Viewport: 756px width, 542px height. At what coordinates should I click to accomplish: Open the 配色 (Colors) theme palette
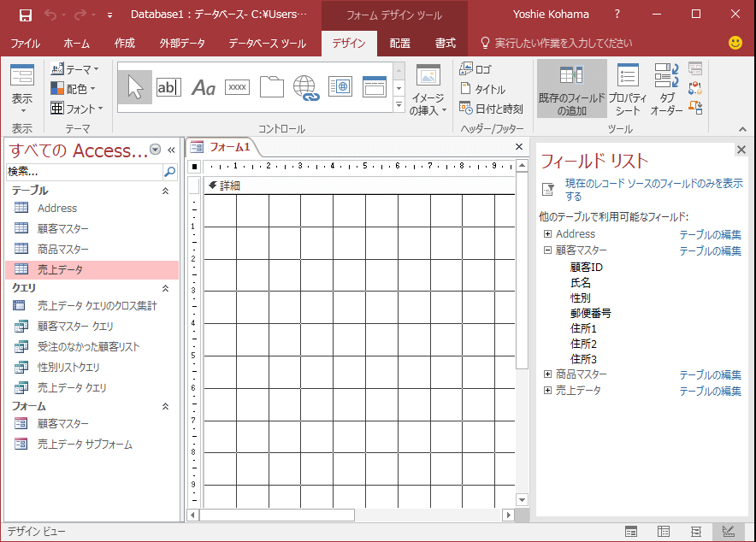(75, 89)
